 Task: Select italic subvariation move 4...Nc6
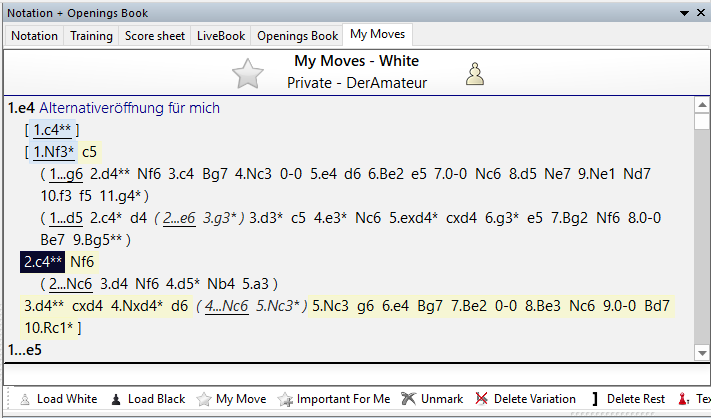point(227,306)
